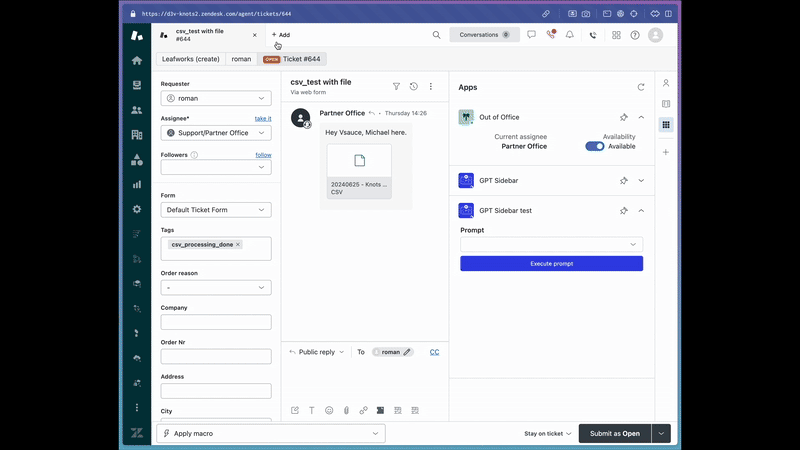The height and width of the screenshot is (450, 800).
Task: Select the Ticket #644 tab
Action: pyautogui.click(x=292, y=59)
